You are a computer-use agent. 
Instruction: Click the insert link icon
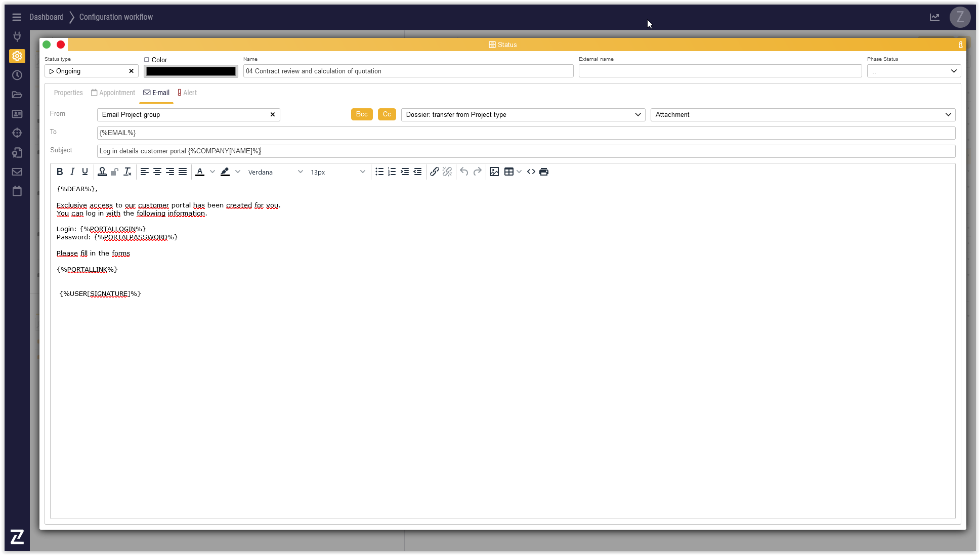[x=434, y=172]
